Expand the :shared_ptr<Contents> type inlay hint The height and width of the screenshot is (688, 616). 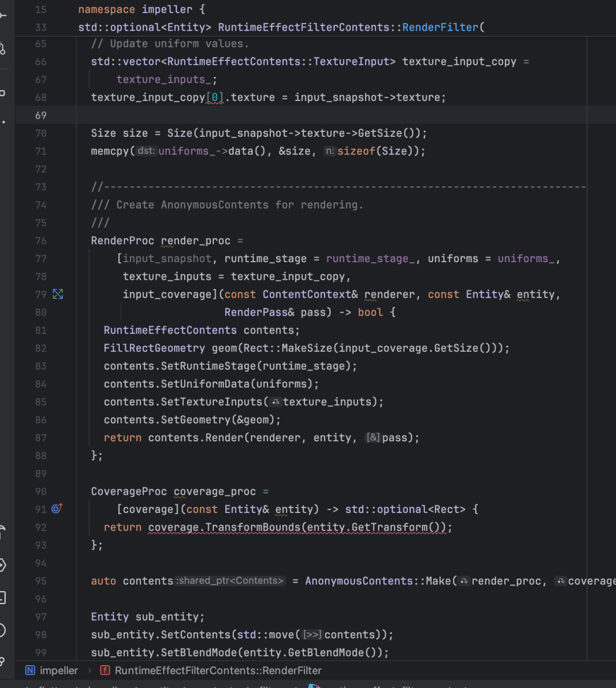tap(230, 581)
